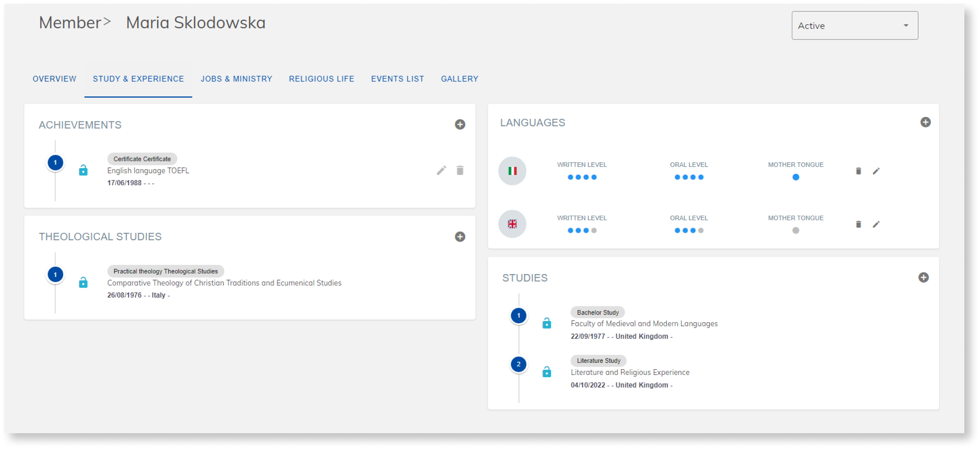Delete the English language TOEFL achievement
Viewport: 980px width, 449px height.
(460, 171)
